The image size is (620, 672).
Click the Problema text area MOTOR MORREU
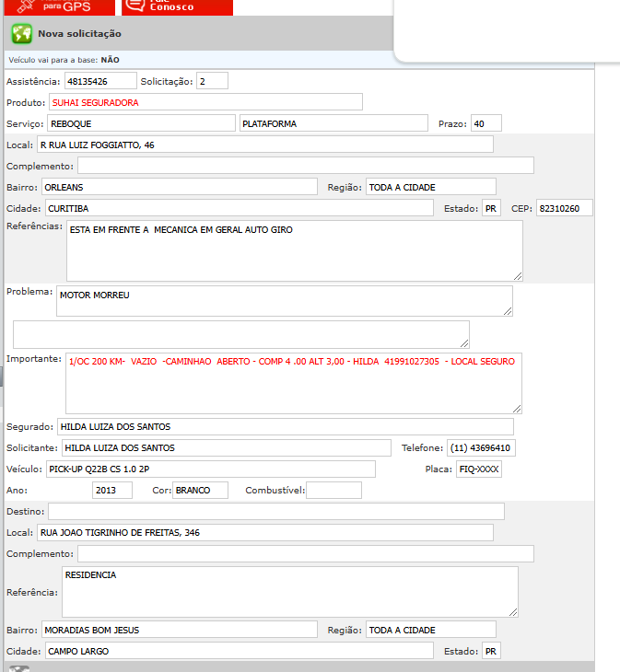285,301
